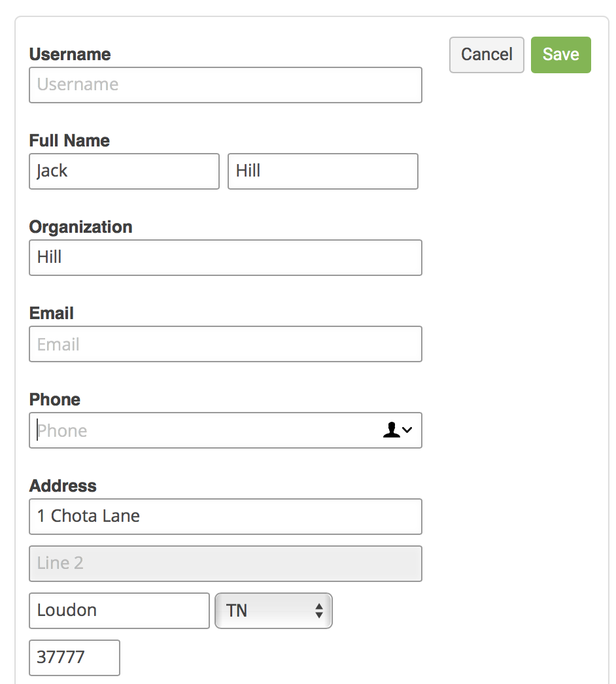Select the first name field containing Jack

point(124,171)
